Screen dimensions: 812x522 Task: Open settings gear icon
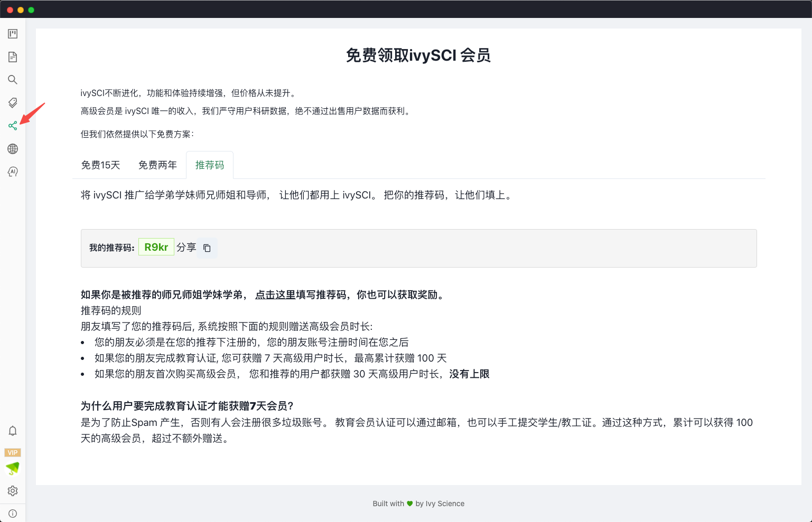coord(13,491)
